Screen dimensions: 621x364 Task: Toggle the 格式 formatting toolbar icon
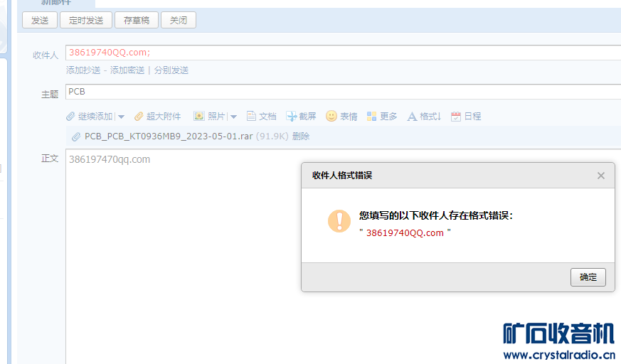412,117
